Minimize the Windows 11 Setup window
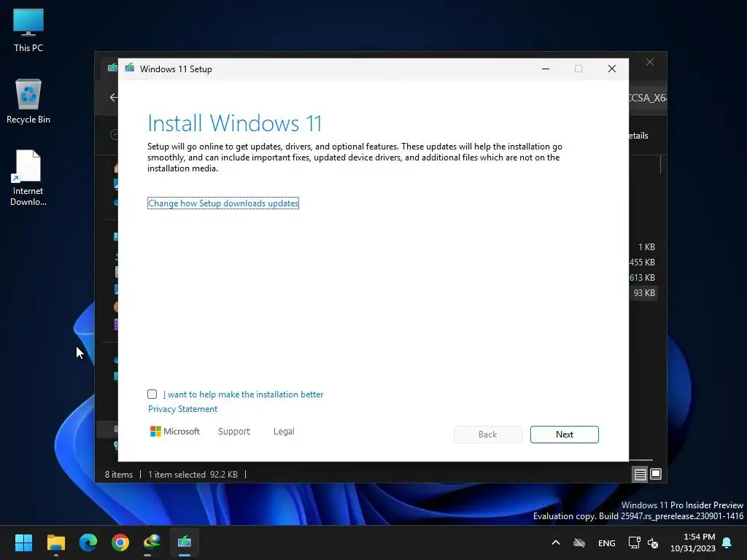 tap(546, 69)
